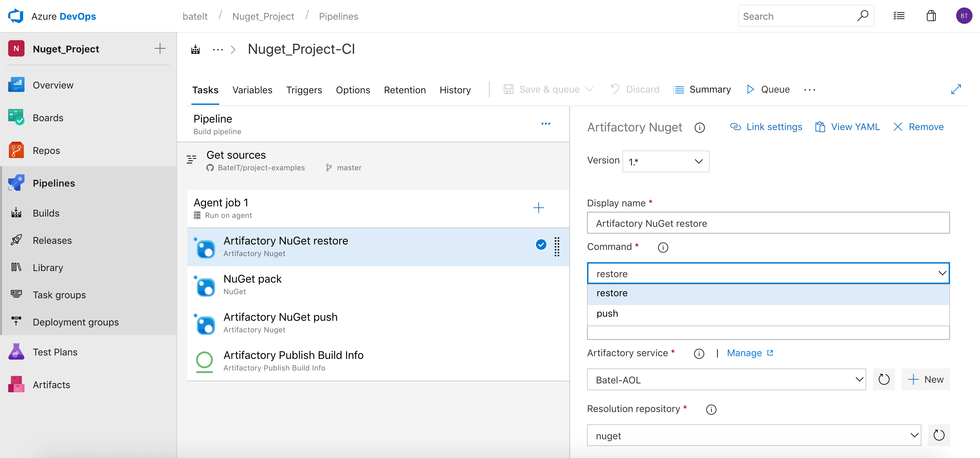Navigate to Task groups
Image resolution: width=980 pixels, height=458 pixels.
tap(59, 295)
